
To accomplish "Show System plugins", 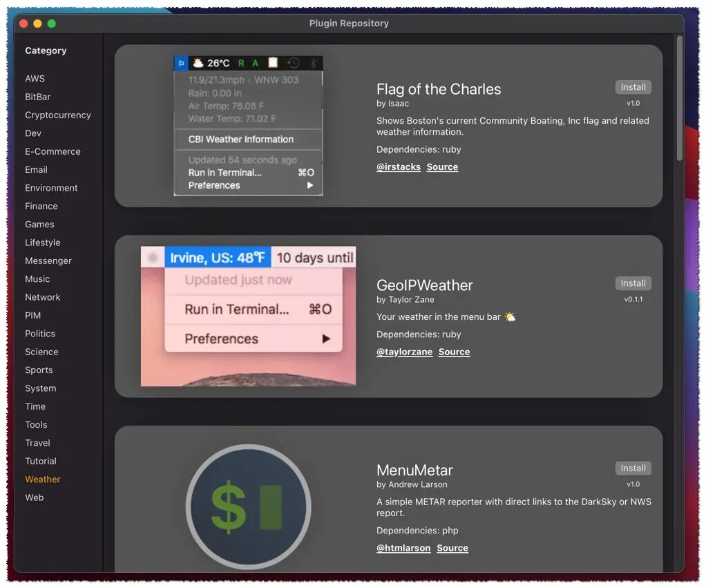I will tap(41, 388).
